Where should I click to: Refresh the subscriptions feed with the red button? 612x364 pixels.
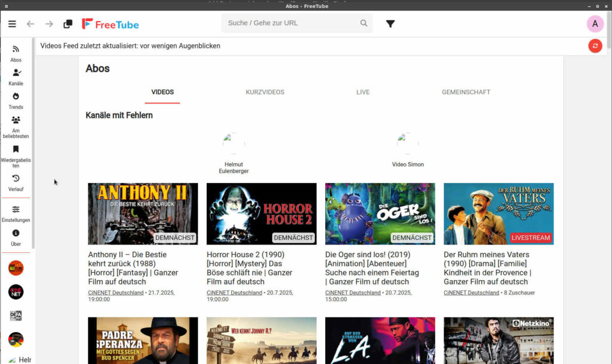[x=595, y=46]
